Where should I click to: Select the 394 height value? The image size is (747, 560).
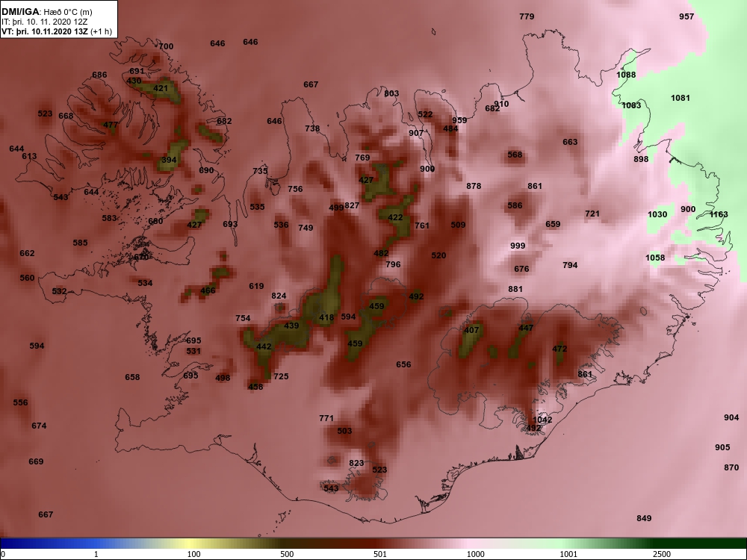click(x=169, y=160)
